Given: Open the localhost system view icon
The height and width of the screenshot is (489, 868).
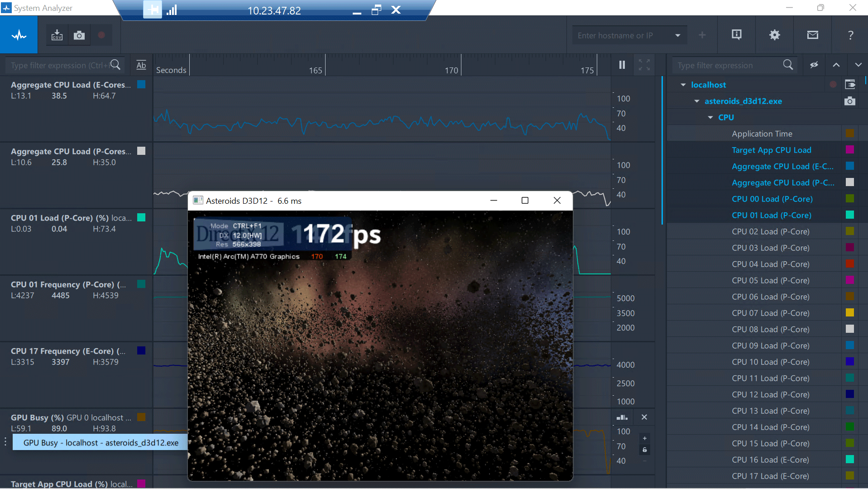Looking at the screenshot, I should [x=850, y=85].
